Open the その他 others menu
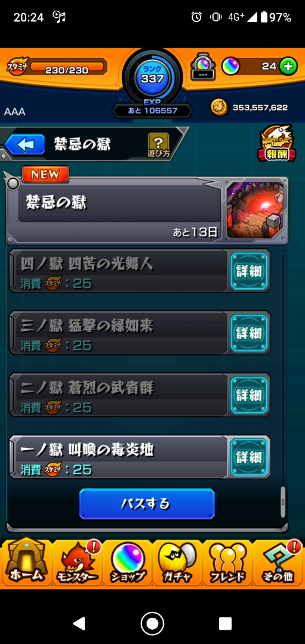 coord(278,563)
